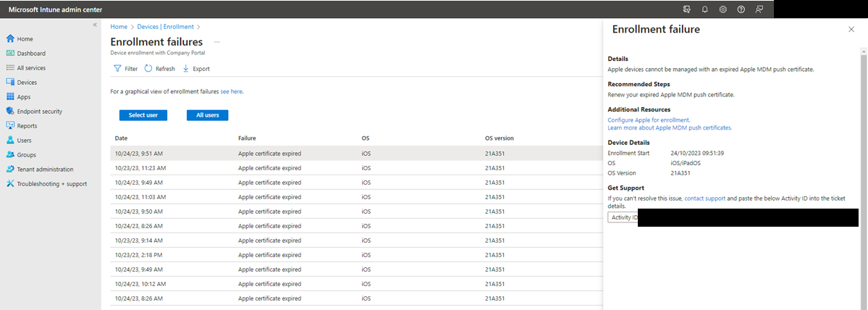
Task: Open the Configure Apple for enrollment link
Action: click(649, 120)
